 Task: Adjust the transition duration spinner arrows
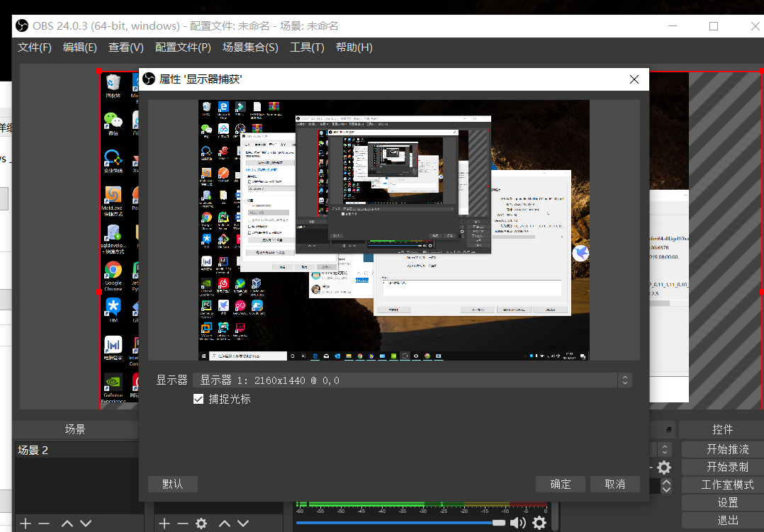tap(666, 486)
